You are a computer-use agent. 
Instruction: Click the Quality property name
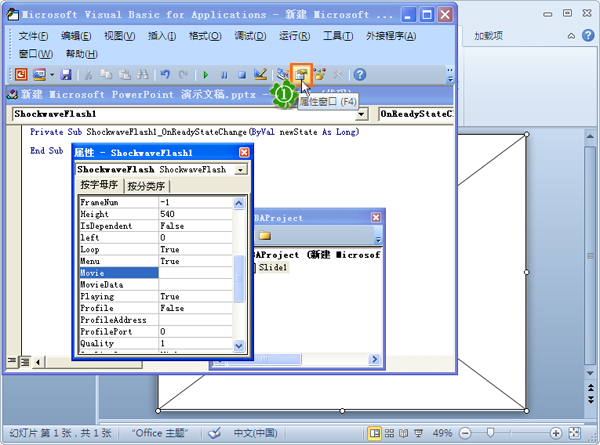pyautogui.click(x=97, y=344)
